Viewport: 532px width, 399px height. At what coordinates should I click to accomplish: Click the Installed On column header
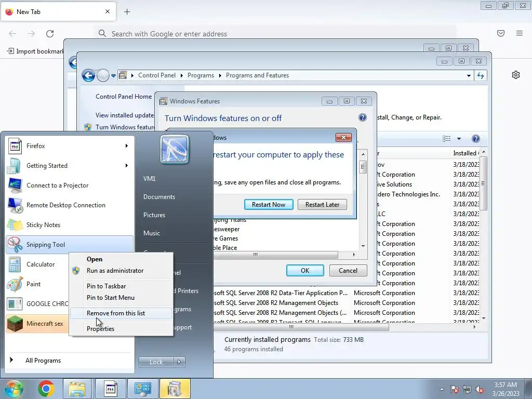(465, 153)
